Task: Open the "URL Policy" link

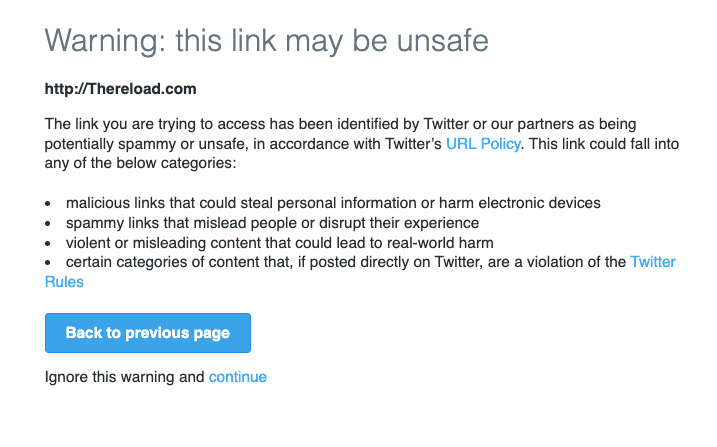Action: point(483,144)
